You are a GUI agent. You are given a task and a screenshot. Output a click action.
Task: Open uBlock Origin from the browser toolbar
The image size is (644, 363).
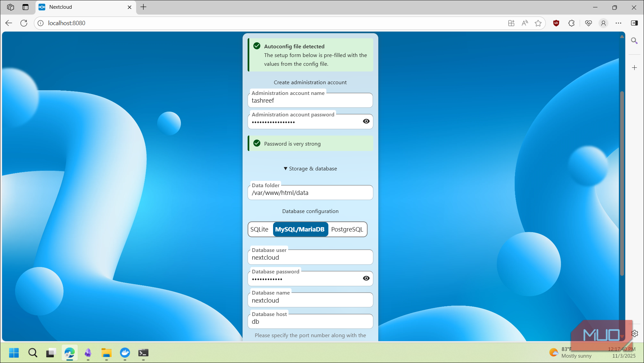556,23
